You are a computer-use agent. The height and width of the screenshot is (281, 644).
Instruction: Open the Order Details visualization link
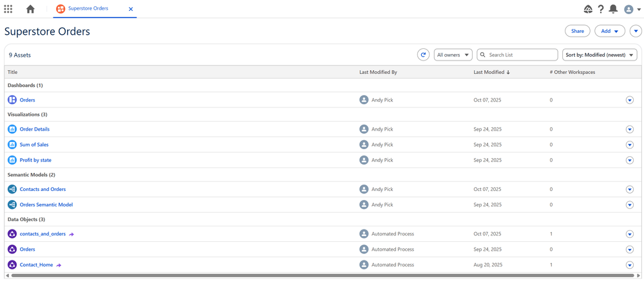point(34,129)
